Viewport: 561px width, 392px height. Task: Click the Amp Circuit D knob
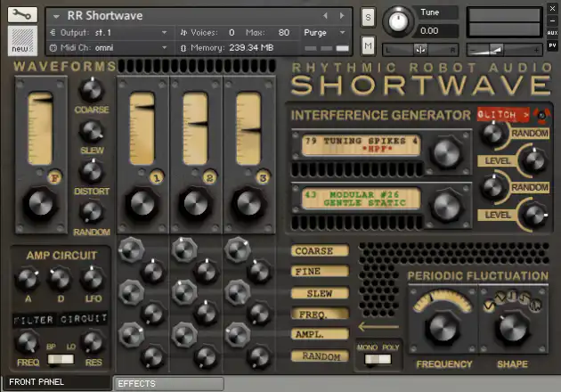coord(60,279)
